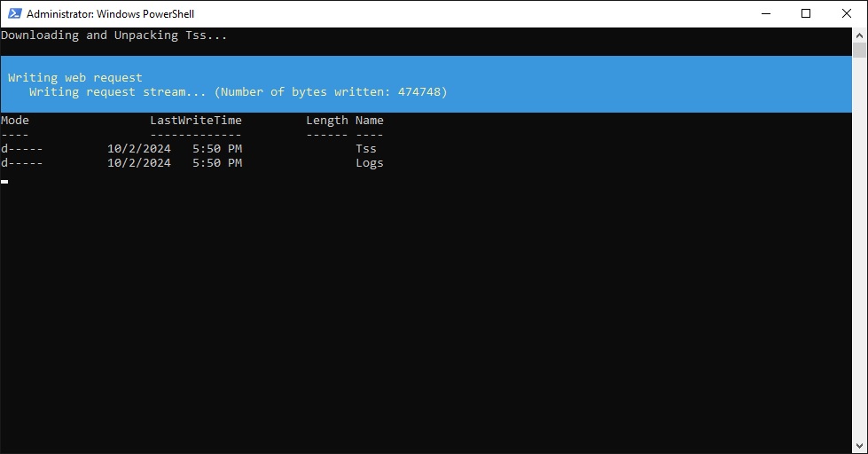868x454 pixels.
Task: Click the blinking cursor prompt line
Action: 4,181
